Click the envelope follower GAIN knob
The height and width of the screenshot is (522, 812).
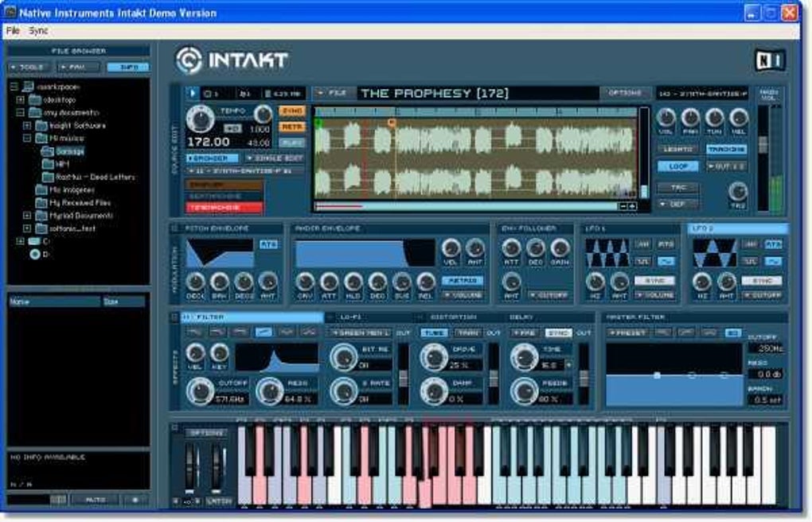coord(560,248)
